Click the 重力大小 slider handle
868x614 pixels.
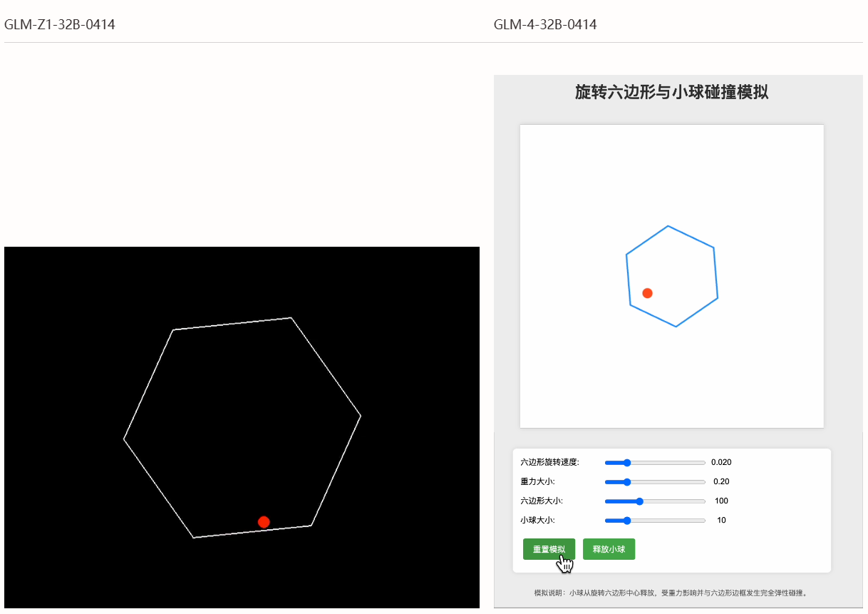tap(627, 481)
